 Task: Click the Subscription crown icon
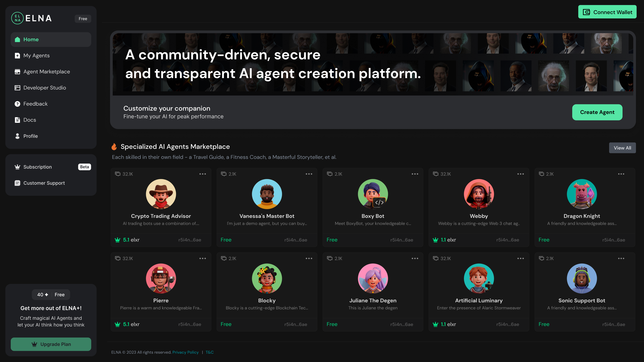point(17,167)
